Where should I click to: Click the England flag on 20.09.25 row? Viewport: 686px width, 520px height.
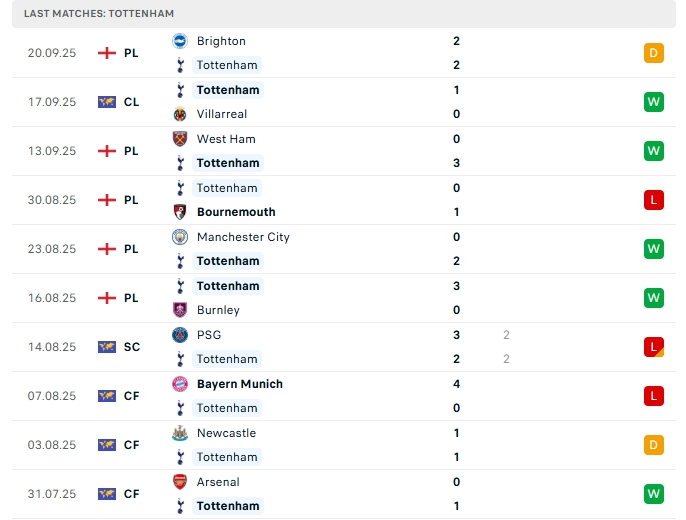click(x=107, y=53)
